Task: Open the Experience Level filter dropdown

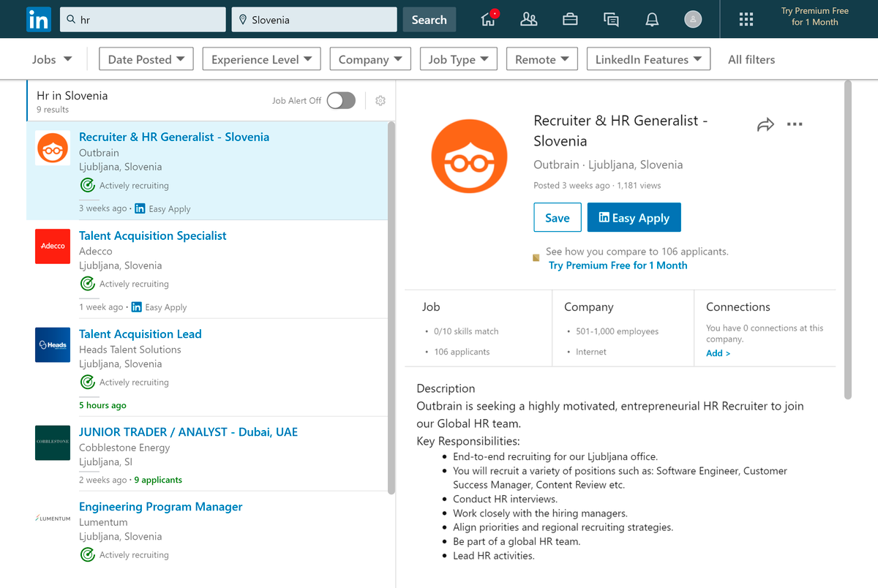Action: point(262,59)
